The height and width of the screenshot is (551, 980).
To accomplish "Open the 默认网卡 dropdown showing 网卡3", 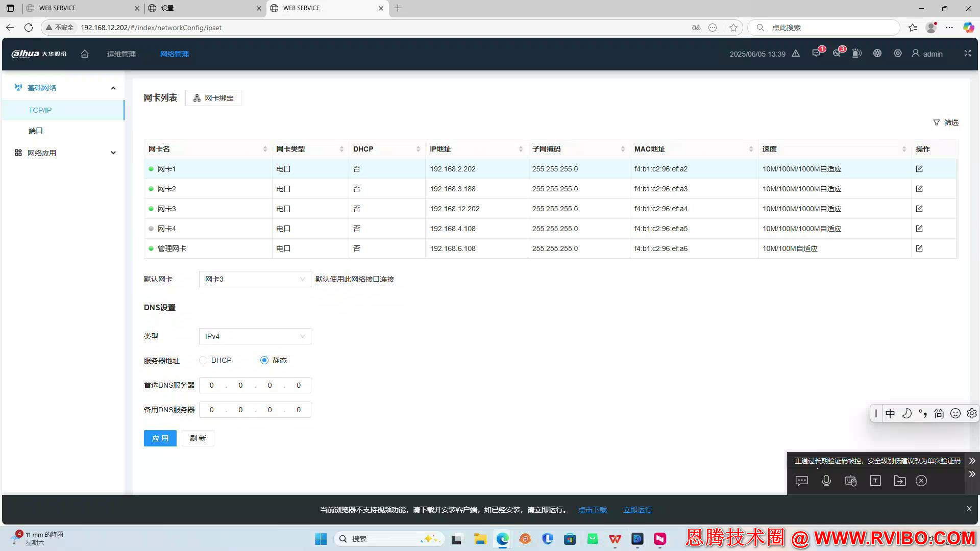I will click(255, 279).
